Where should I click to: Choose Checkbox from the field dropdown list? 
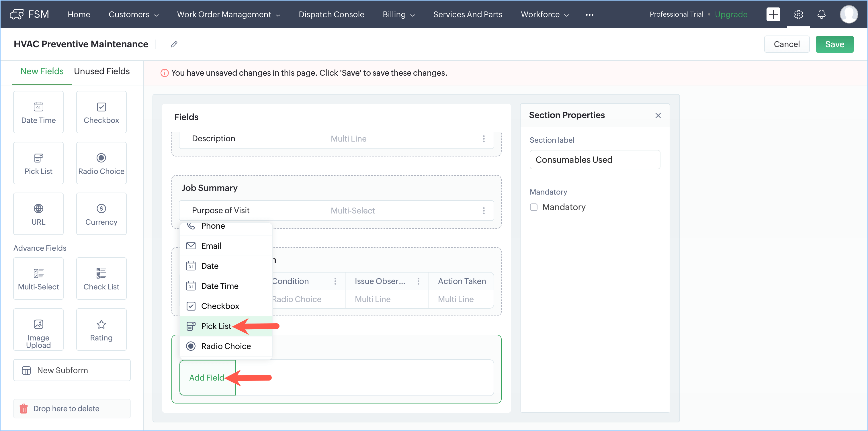point(220,306)
